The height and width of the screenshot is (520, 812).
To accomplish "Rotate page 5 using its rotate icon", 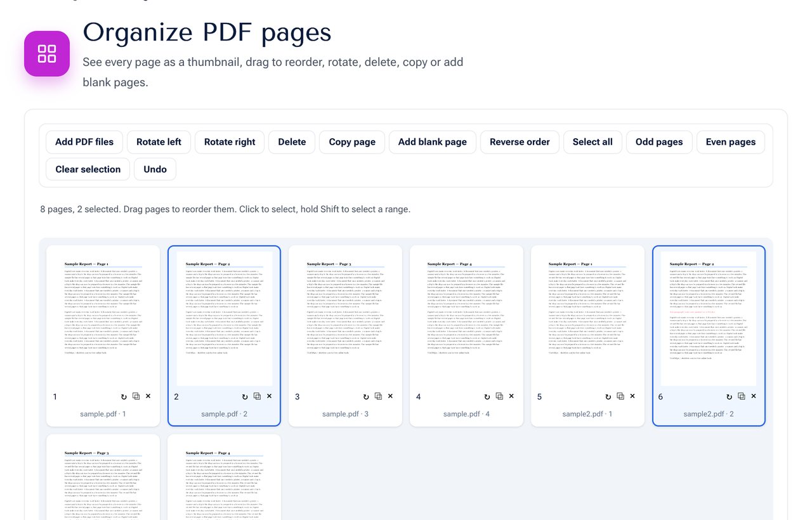I will coord(608,397).
